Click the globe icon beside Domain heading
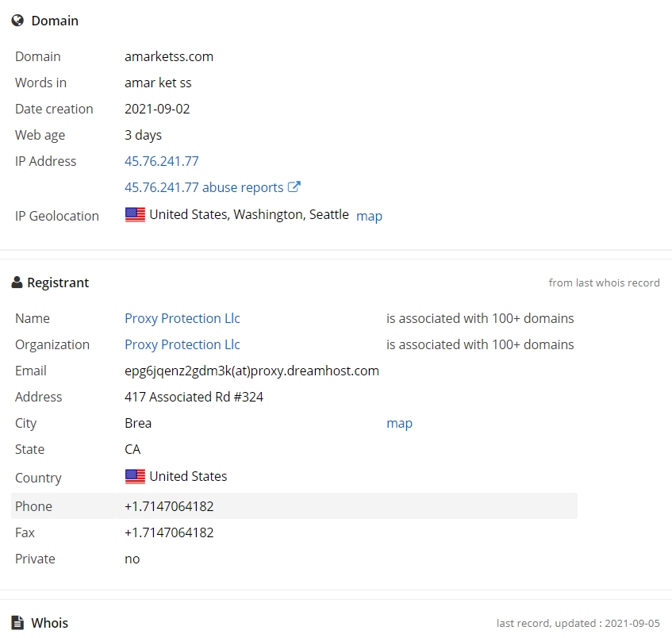This screenshot has width=672, height=638. (17, 21)
